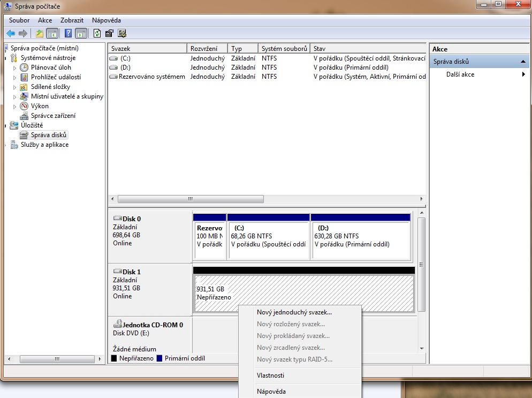Open the Zobrazit menu
Screen dimensions: 532x398
[72, 20]
